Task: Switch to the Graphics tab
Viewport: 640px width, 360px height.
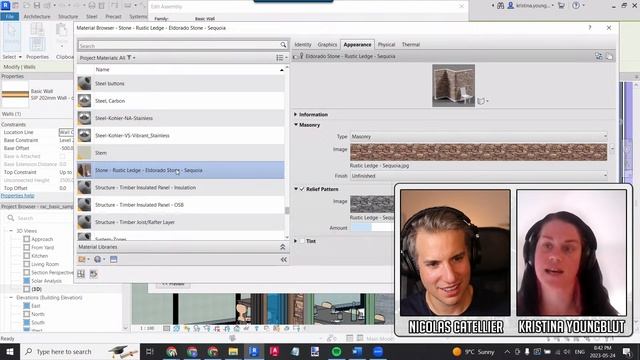Action: pos(327,44)
